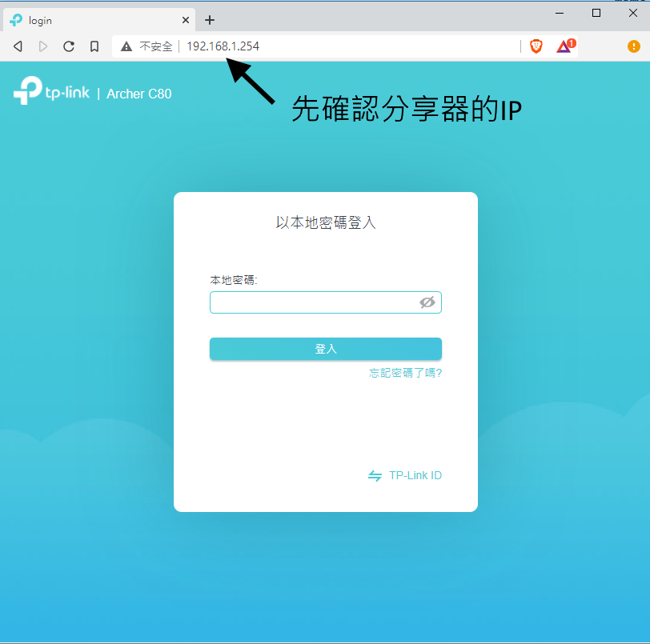Click the TP-Link ID swap arrows icon
650x644 pixels.
(375, 476)
